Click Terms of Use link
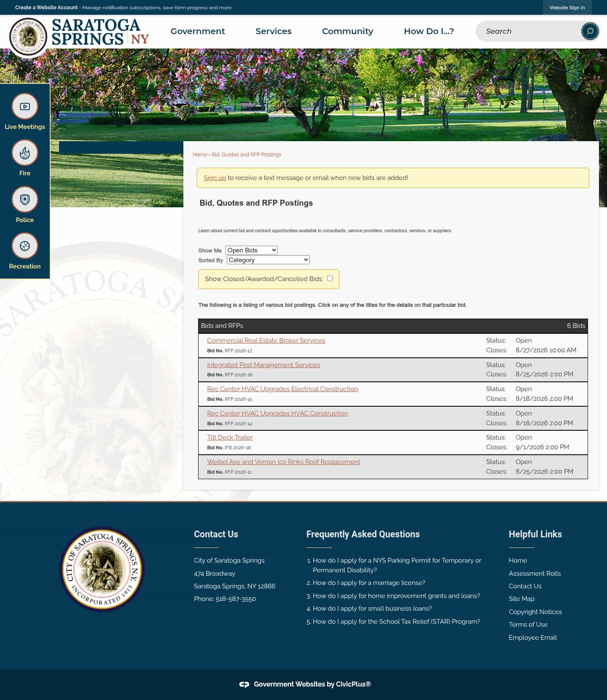607x700 pixels. 528,625
